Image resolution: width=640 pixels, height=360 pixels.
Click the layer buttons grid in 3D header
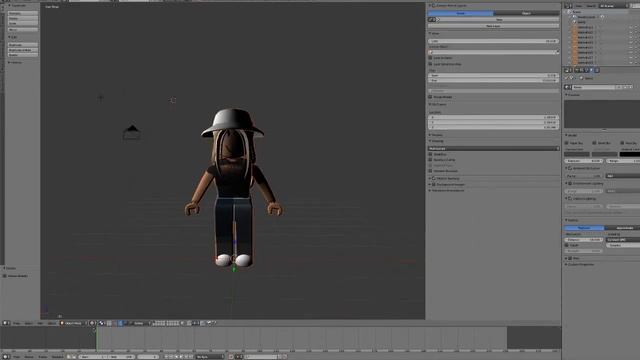(x=166, y=323)
